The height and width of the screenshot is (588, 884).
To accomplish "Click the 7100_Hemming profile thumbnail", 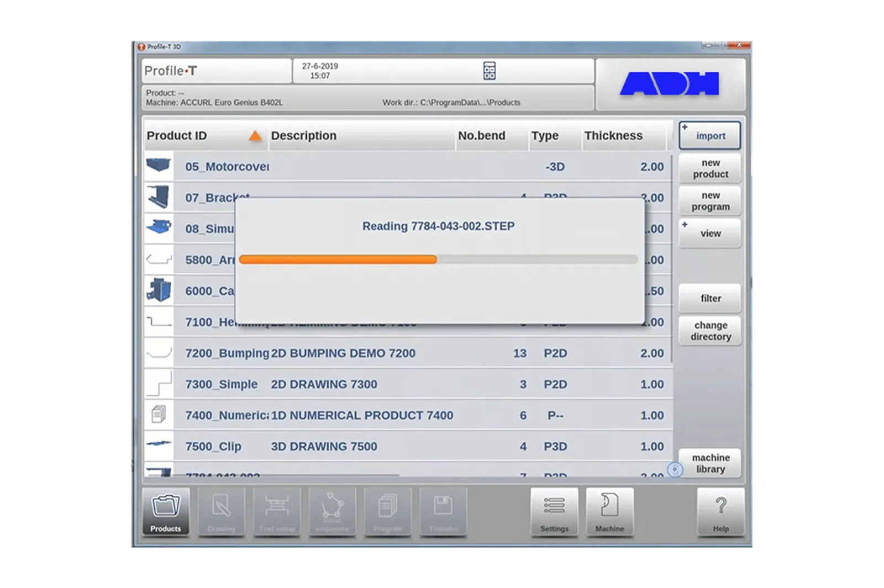I will [159, 321].
